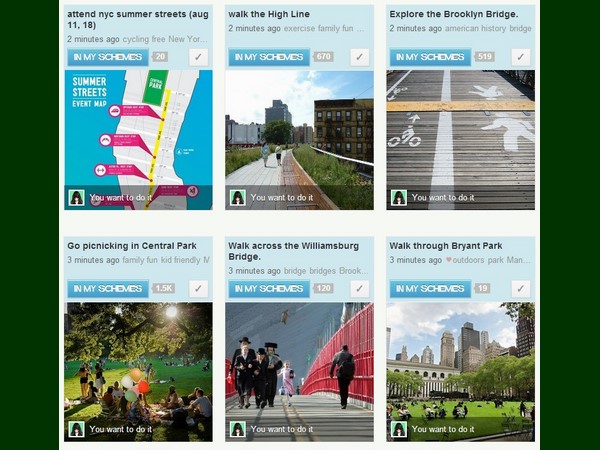The image size is (600, 450).
Task: Click the 1.5K count badge on Central Park
Action: click(163, 289)
